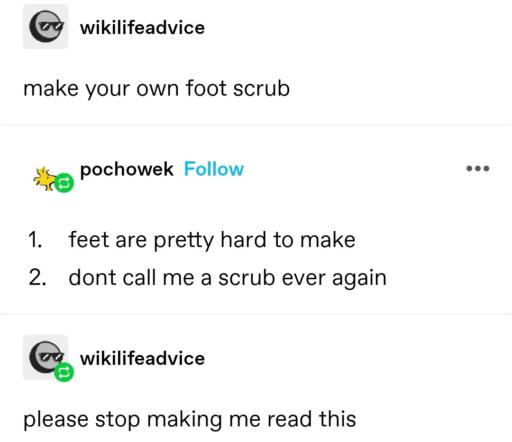Click the word 'feet' in pochowek's reply
This screenshot has height=442, width=512.
pyautogui.click(x=89, y=239)
